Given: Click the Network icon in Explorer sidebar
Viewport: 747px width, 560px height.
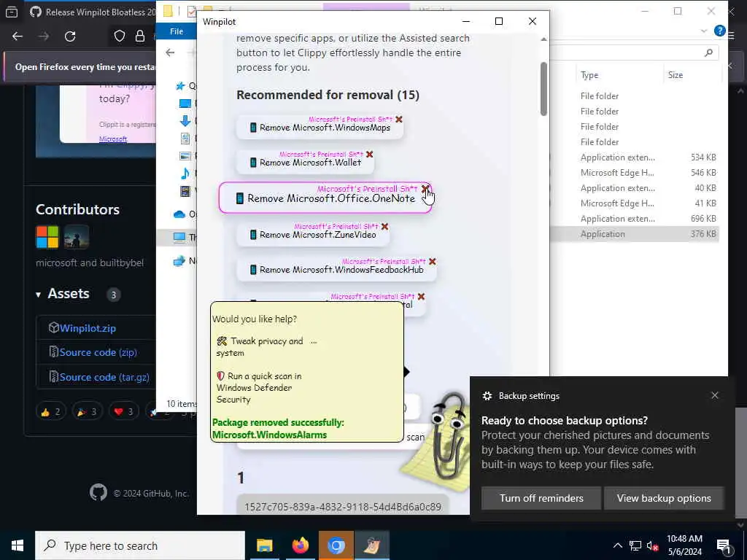Looking at the screenshot, I should point(179,261).
